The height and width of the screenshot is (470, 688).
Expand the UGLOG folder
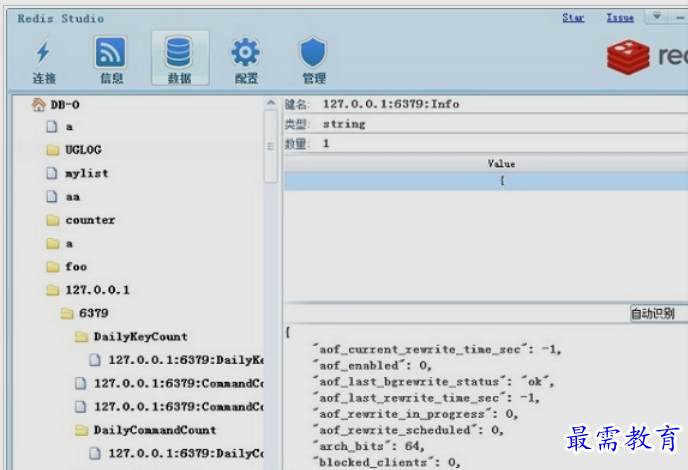coord(83,150)
